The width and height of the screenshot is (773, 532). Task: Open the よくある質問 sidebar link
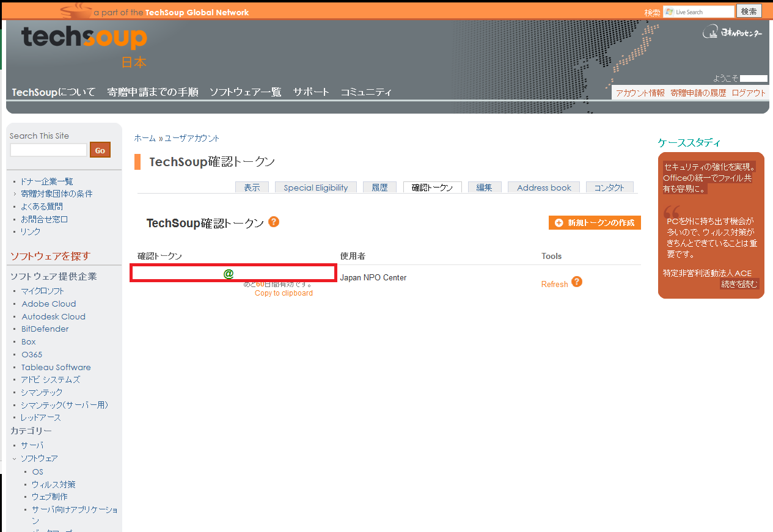click(42, 206)
